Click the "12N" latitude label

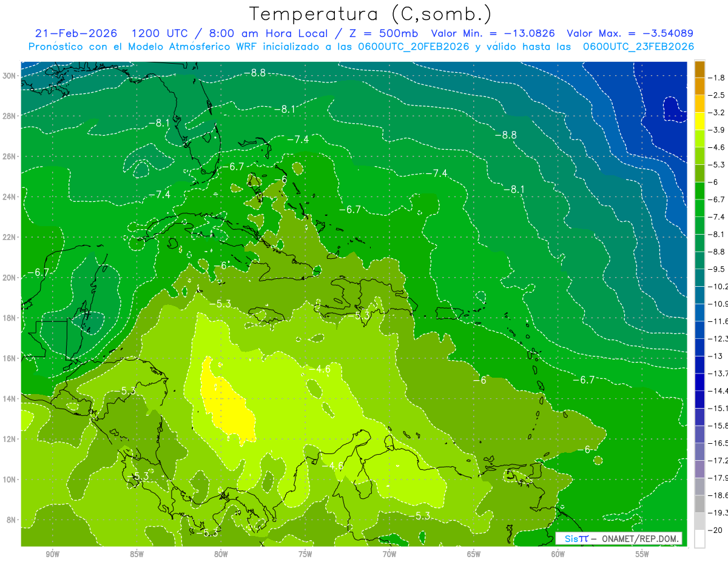click(10, 439)
